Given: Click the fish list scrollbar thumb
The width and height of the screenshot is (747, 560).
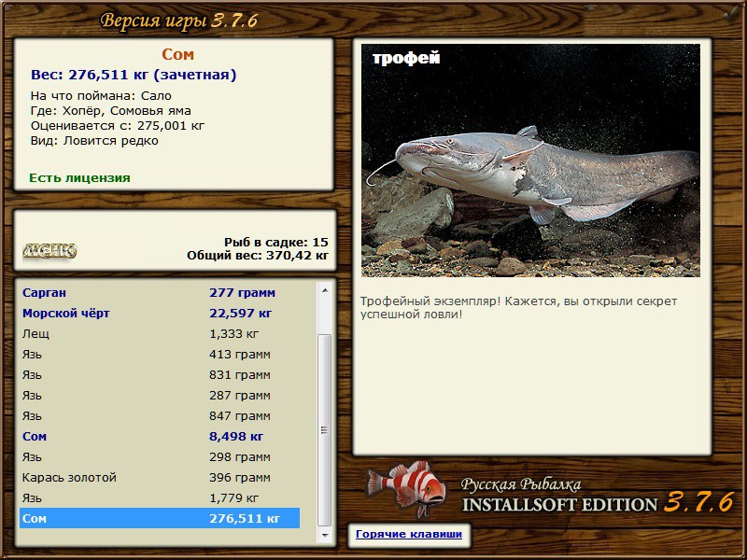Looking at the screenshot, I should click(x=324, y=430).
